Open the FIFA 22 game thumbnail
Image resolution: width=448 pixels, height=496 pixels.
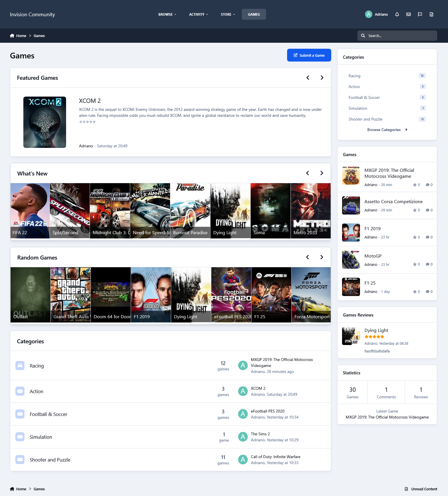point(30,211)
